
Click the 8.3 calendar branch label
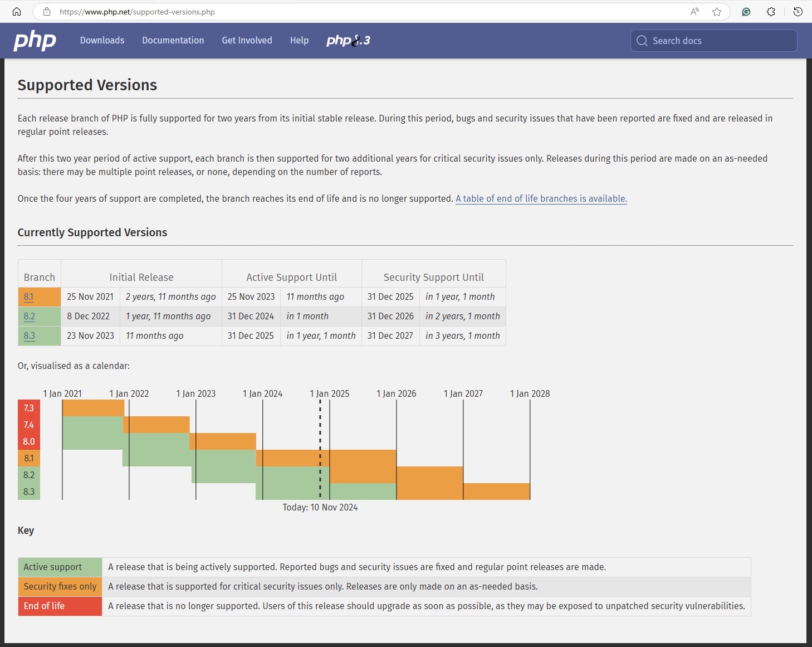tap(29, 492)
